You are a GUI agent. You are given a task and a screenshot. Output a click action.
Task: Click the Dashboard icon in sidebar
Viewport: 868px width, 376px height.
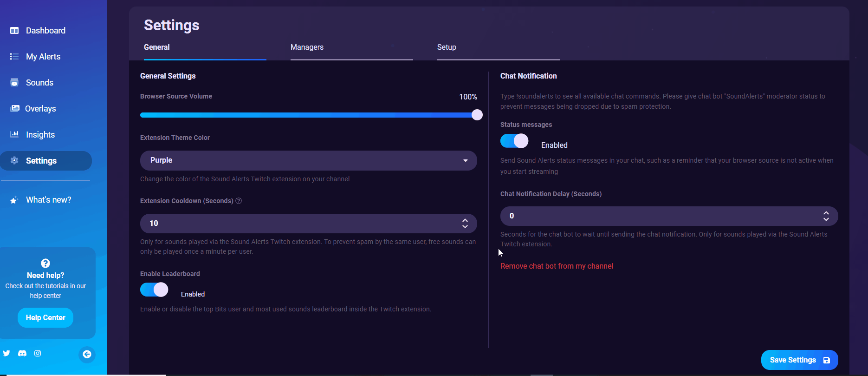click(14, 31)
